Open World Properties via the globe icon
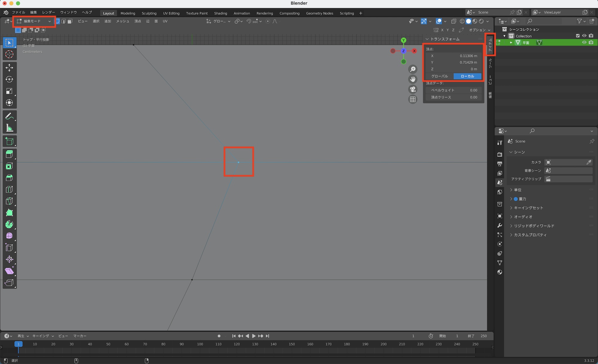This screenshot has width=598, height=364. (500, 192)
